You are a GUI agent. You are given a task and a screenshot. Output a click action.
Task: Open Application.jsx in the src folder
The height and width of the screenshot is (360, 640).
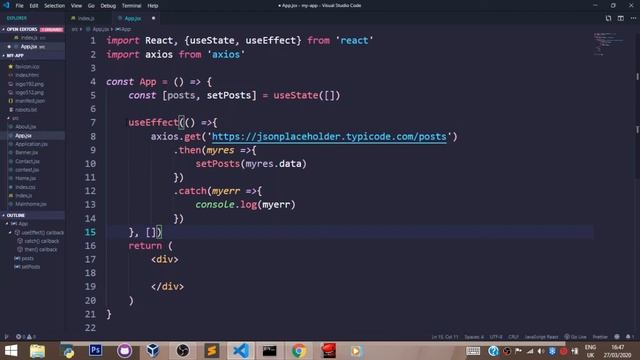tap(31, 144)
